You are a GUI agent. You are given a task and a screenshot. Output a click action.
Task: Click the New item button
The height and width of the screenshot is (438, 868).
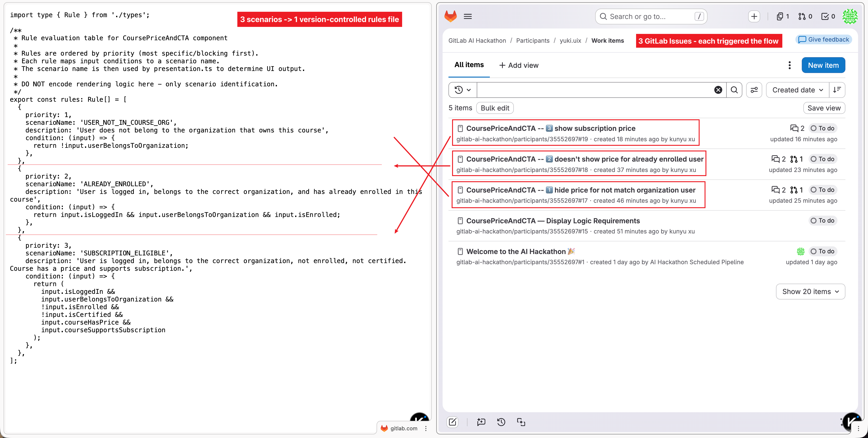click(823, 65)
